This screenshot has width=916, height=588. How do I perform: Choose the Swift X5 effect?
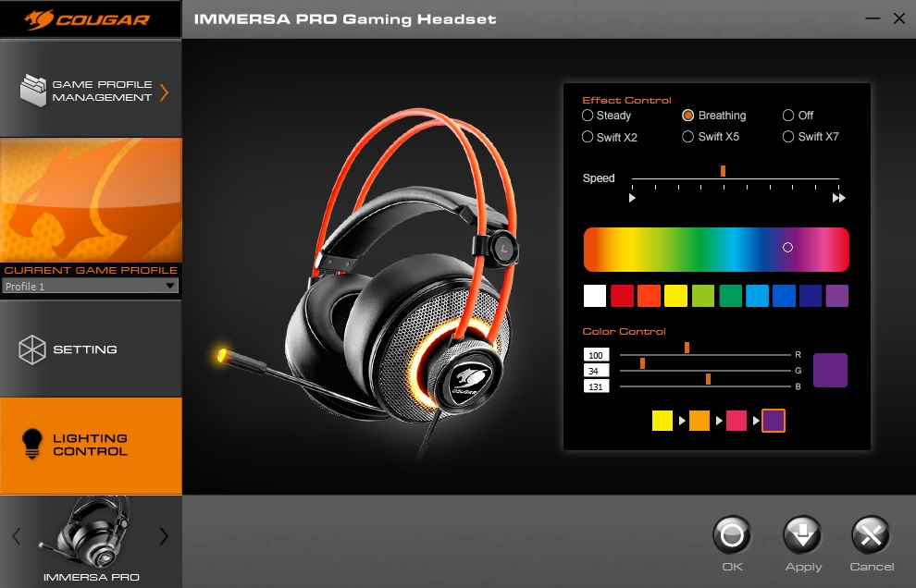click(688, 137)
